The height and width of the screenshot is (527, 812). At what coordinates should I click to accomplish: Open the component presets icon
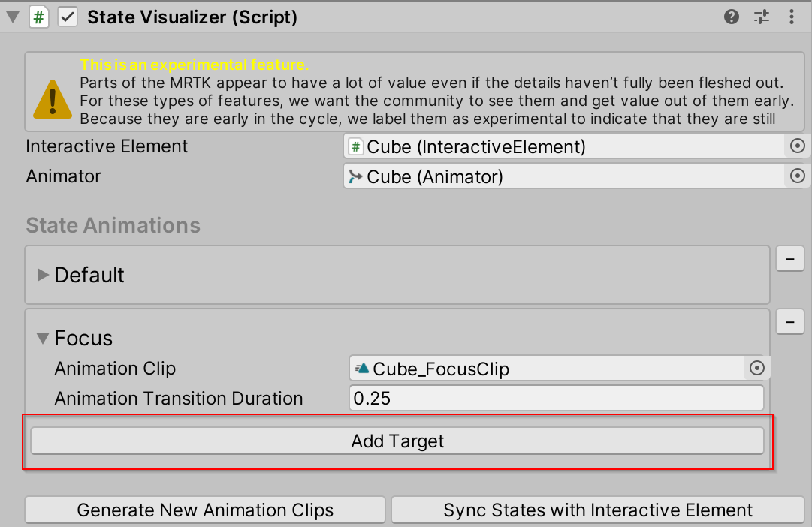[762, 17]
